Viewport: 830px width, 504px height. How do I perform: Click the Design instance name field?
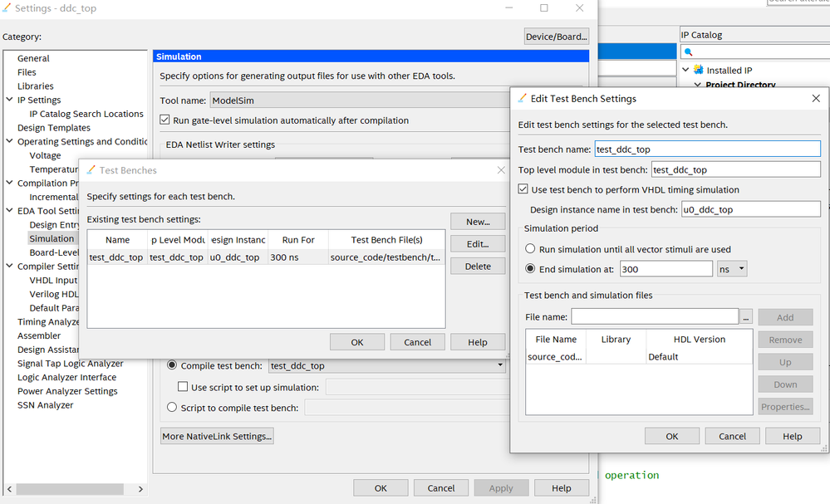coord(750,209)
